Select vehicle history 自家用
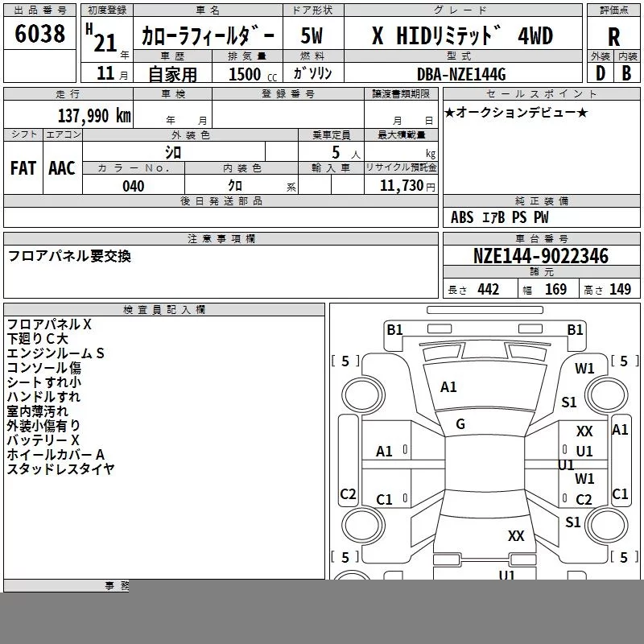 [x=172, y=74]
